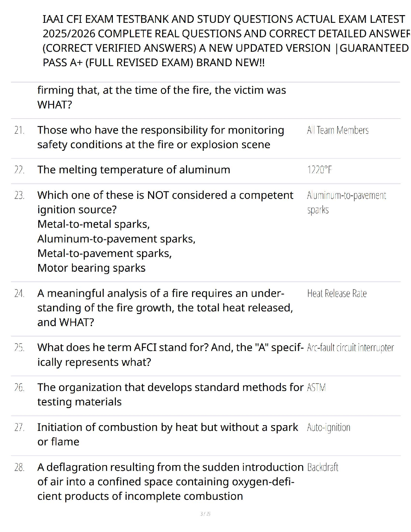Select question 27 about initiation of combustion
411x532 pixels.
(168, 434)
